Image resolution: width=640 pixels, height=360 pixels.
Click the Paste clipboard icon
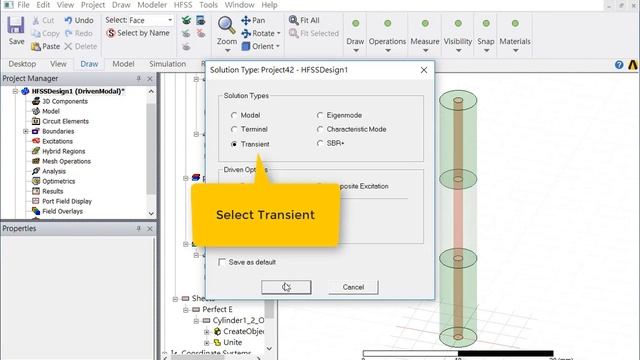click(36, 47)
